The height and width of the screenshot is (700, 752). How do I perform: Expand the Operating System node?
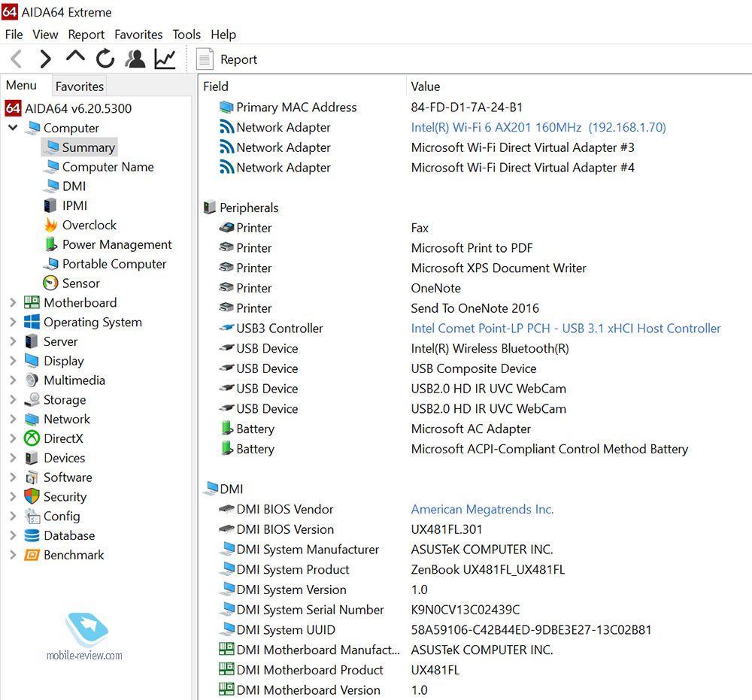pyautogui.click(x=13, y=323)
